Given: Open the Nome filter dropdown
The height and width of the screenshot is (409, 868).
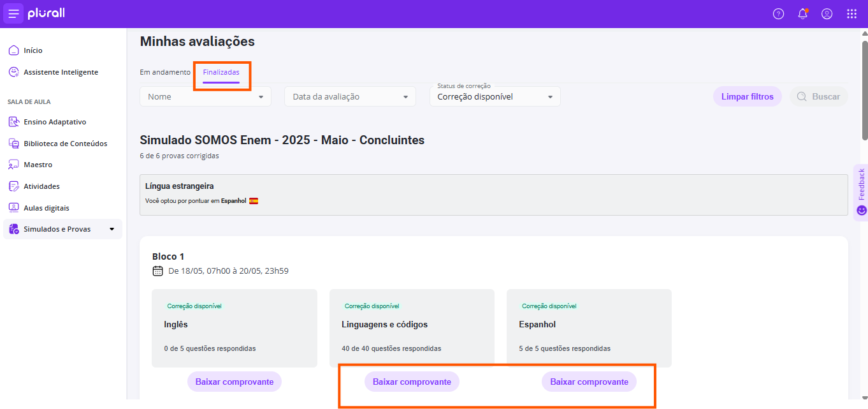Looking at the screenshot, I should pos(205,97).
